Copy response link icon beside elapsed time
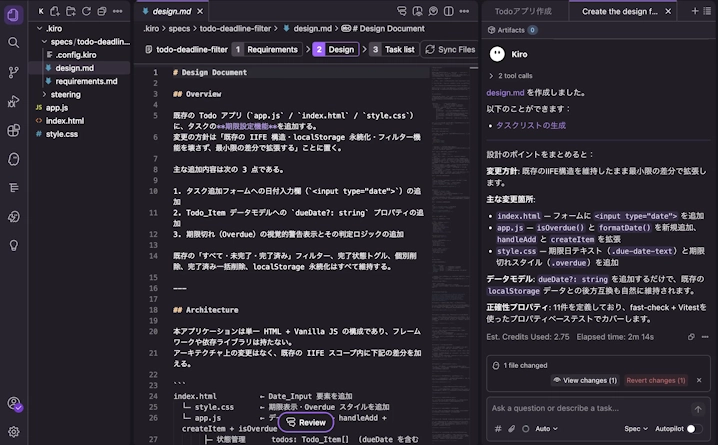 point(691,337)
